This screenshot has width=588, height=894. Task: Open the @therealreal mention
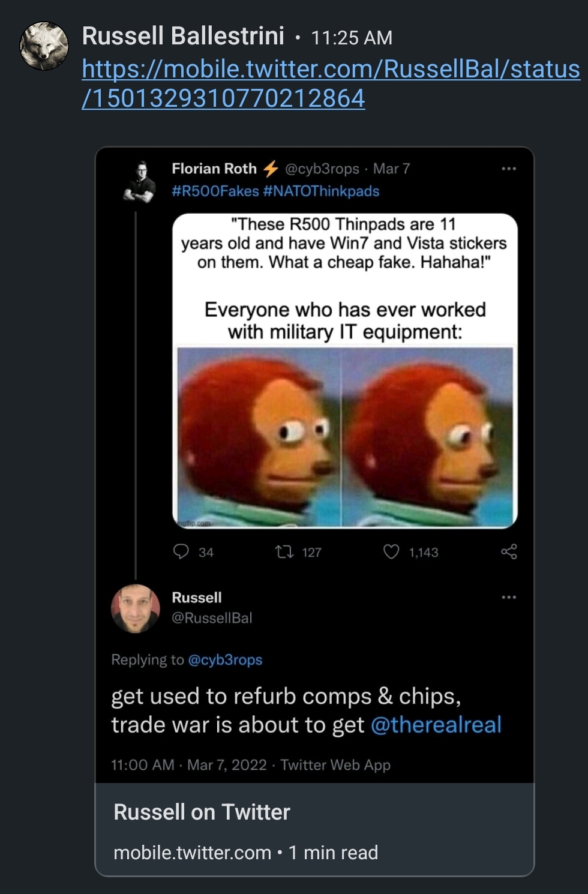pos(436,725)
